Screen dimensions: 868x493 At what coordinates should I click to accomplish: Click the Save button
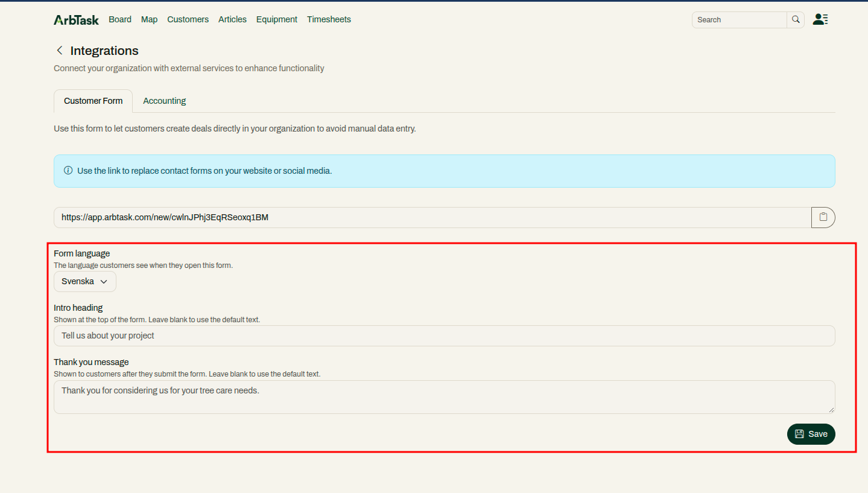(811, 434)
